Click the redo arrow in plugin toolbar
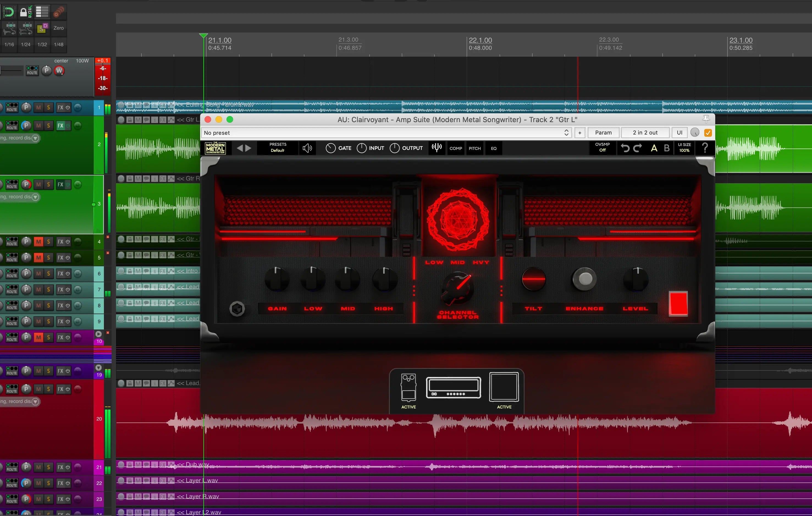 638,148
